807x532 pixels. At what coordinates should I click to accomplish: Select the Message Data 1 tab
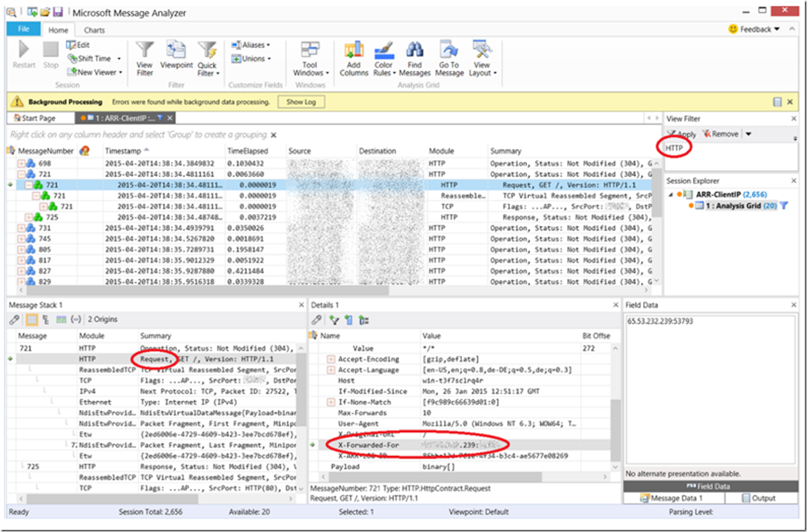674,498
